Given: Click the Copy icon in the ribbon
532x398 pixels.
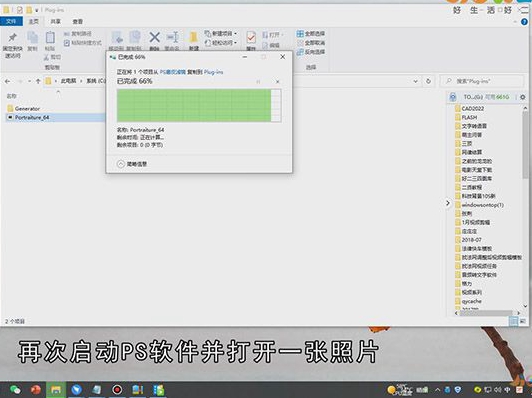Looking at the screenshot, I should pyautogui.click(x=33, y=38).
